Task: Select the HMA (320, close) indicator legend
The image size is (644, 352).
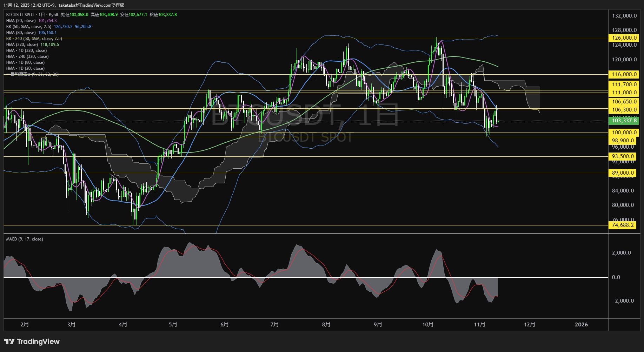Action: [22, 45]
